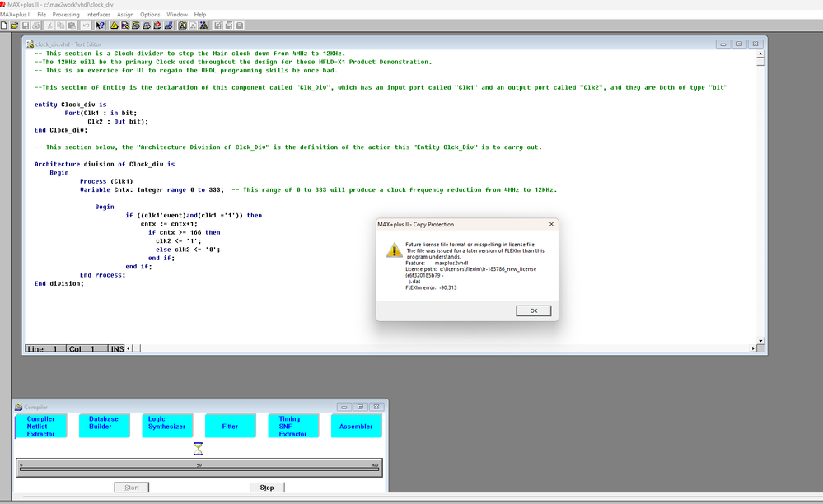
Task: Minimize the Compiler window
Action: [x=344, y=407]
